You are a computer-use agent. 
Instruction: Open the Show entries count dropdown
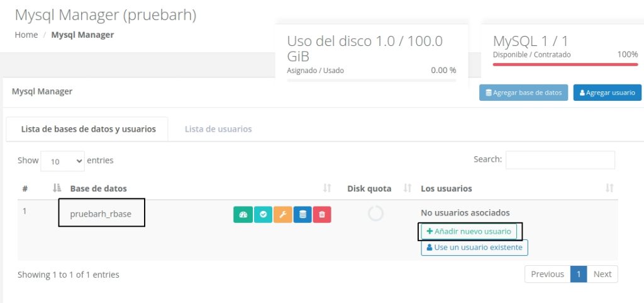(x=62, y=161)
